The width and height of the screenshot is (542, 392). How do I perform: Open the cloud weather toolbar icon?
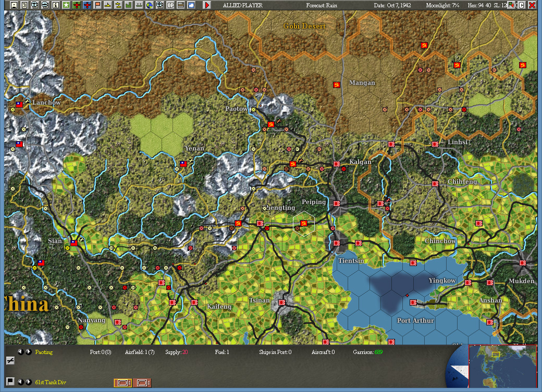pos(191,5)
